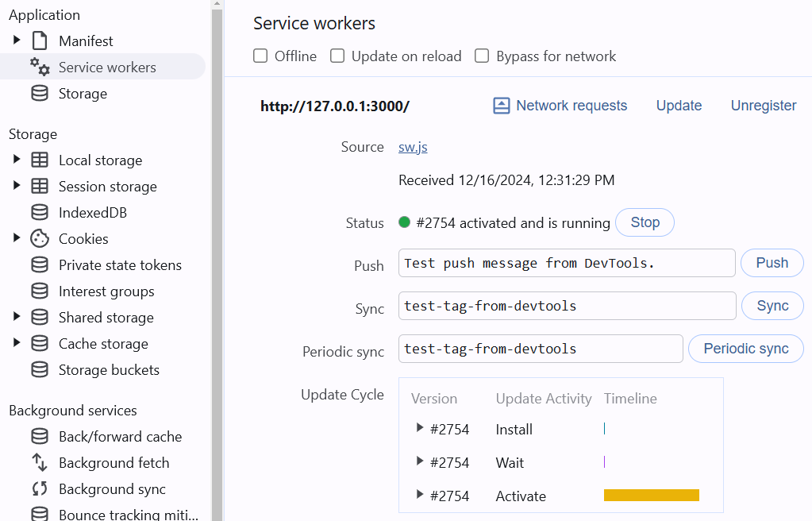Click the Bounce tracking mitigations icon

point(40,515)
